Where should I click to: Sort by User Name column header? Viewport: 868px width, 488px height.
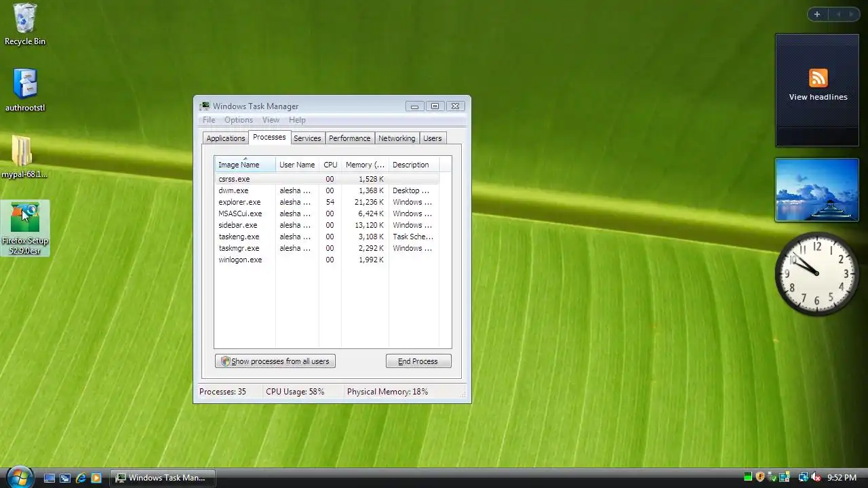pyautogui.click(x=297, y=165)
